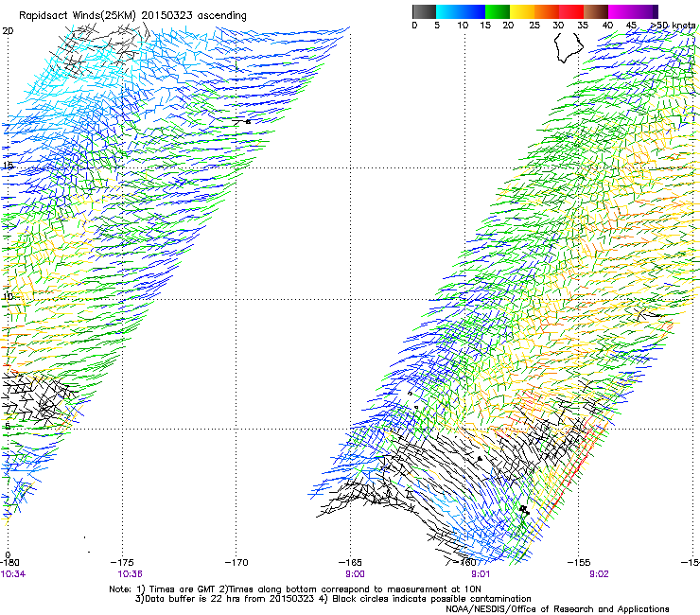700x615 pixels.
Task: Click the longitude label '-170'
Action: [236, 562]
